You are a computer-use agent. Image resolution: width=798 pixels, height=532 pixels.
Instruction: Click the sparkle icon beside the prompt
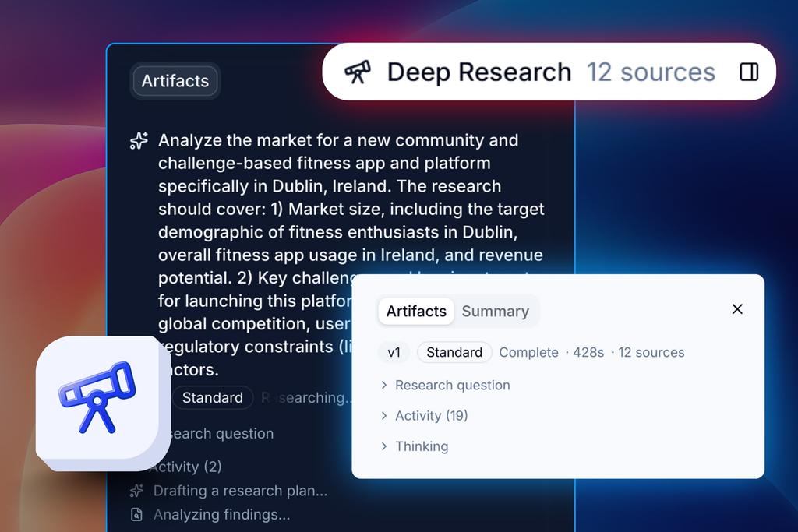[x=139, y=140]
